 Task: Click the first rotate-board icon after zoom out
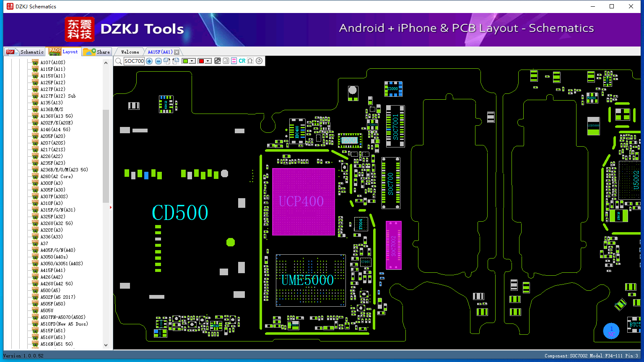[167, 61]
